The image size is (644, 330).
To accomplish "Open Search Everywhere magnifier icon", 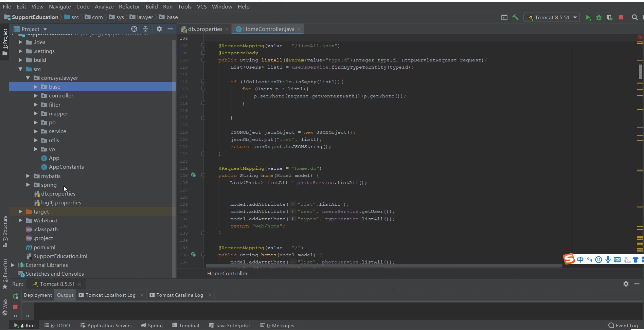I will tap(634, 17).
